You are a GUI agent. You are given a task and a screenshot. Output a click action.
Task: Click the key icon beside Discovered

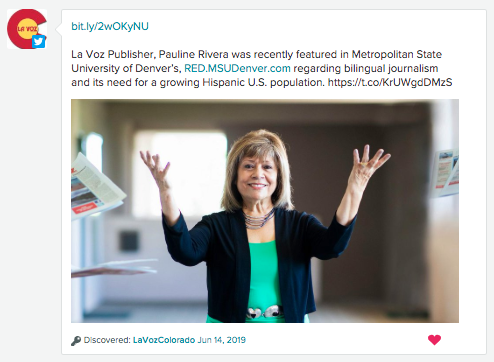(x=76, y=341)
